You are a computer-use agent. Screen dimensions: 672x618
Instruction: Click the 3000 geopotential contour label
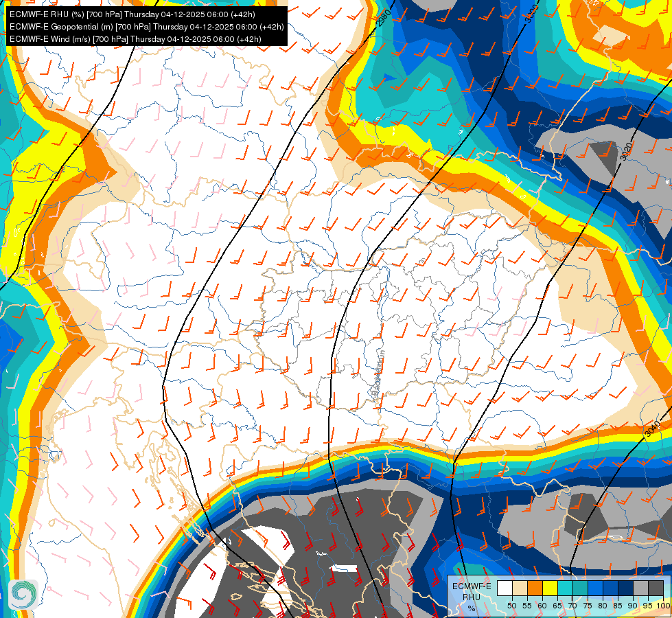point(531,13)
